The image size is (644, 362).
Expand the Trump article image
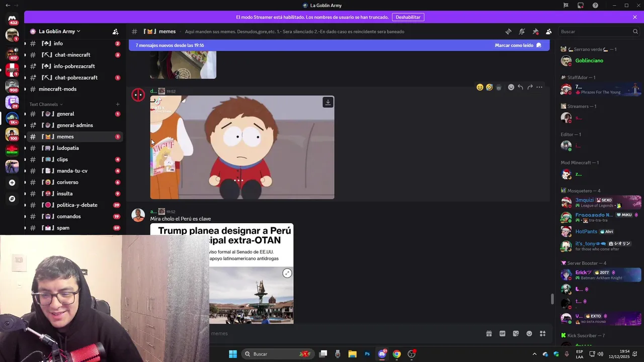(x=287, y=273)
